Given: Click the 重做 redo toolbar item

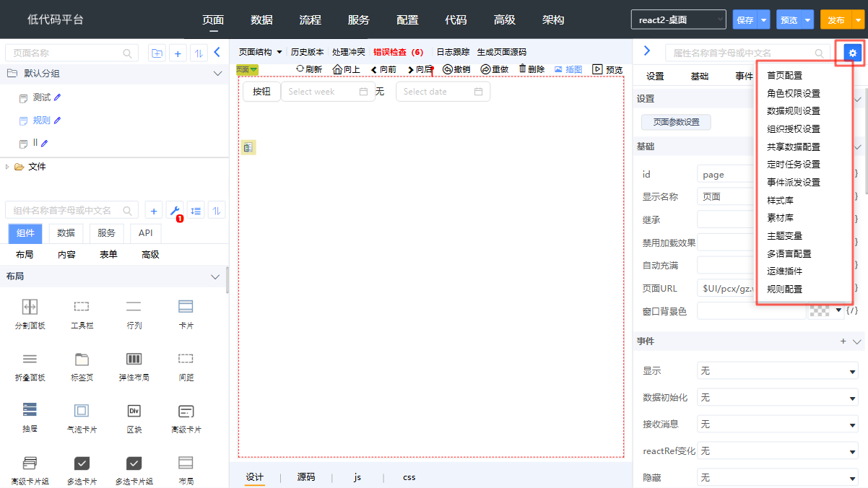Looking at the screenshot, I should [x=495, y=69].
